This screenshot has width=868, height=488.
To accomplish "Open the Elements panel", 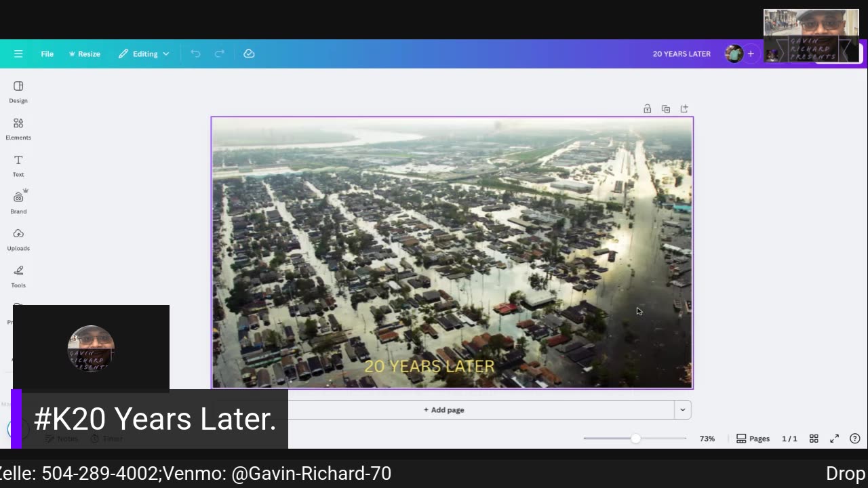I will pyautogui.click(x=18, y=129).
